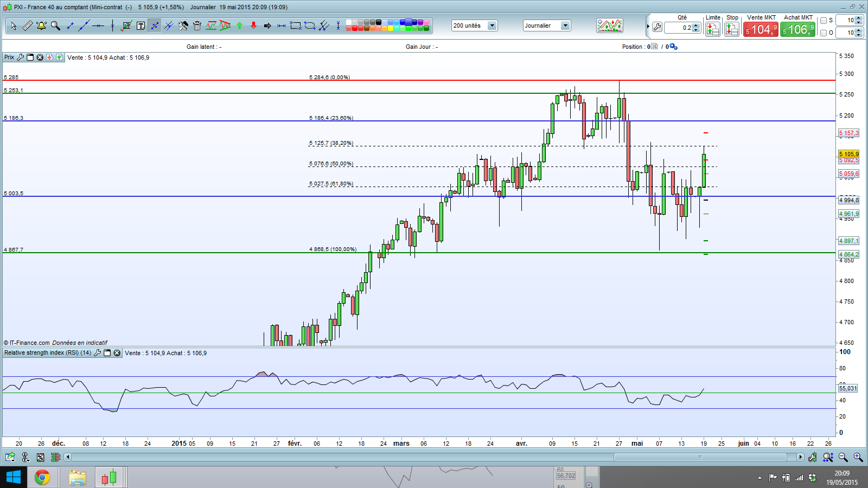This screenshot has width=868, height=488.
Task: Pick the yellow color swatch
Action: [391, 28]
